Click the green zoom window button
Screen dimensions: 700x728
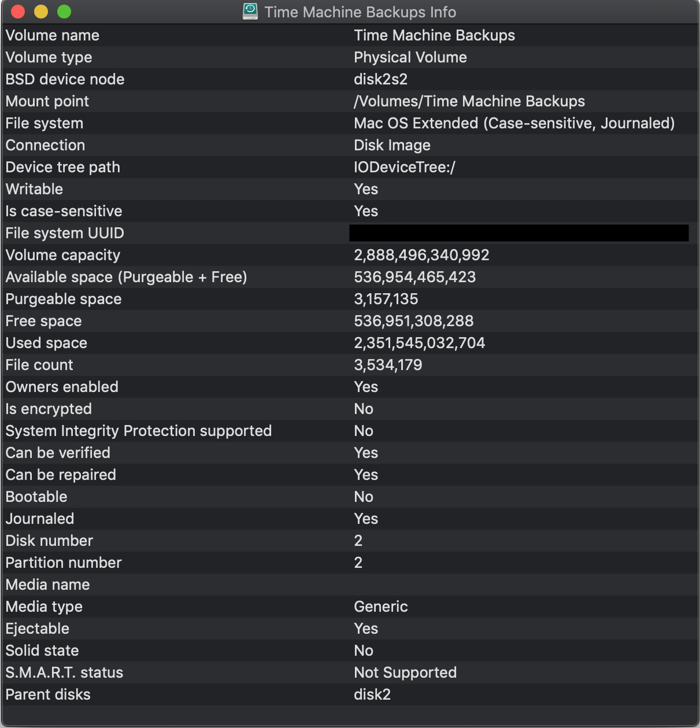coord(64,12)
